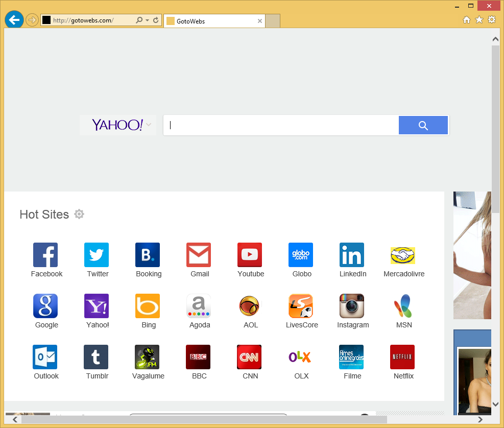The image size is (504, 428).
Task: Click the blue search magnifier button
Action: click(423, 125)
